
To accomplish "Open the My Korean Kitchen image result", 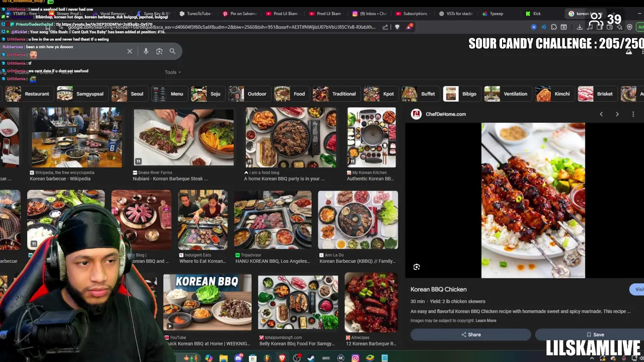I will point(371,137).
